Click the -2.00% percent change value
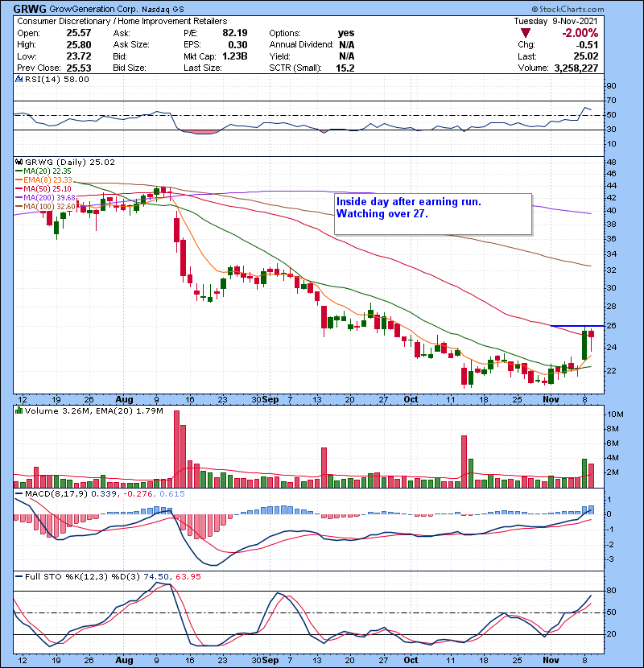This screenshot has height=668, width=644. coord(580,33)
